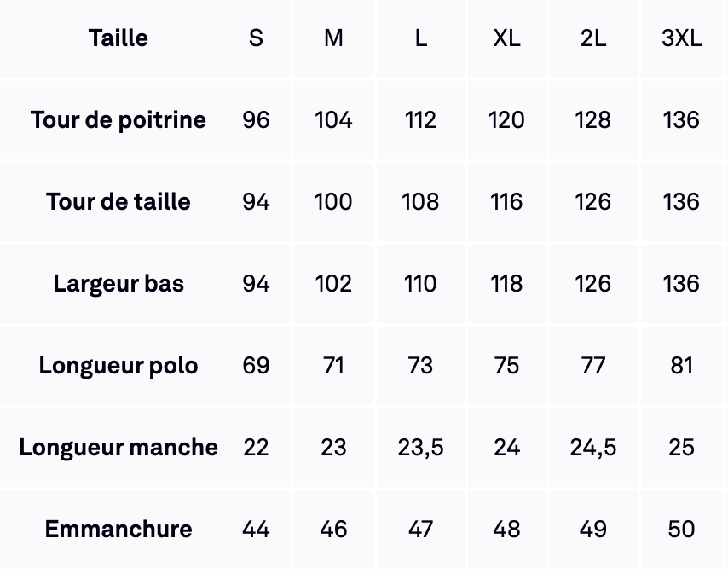Click the Tour de taille row label
Viewport: 728px width, 573px height.
pyautogui.click(x=118, y=202)
